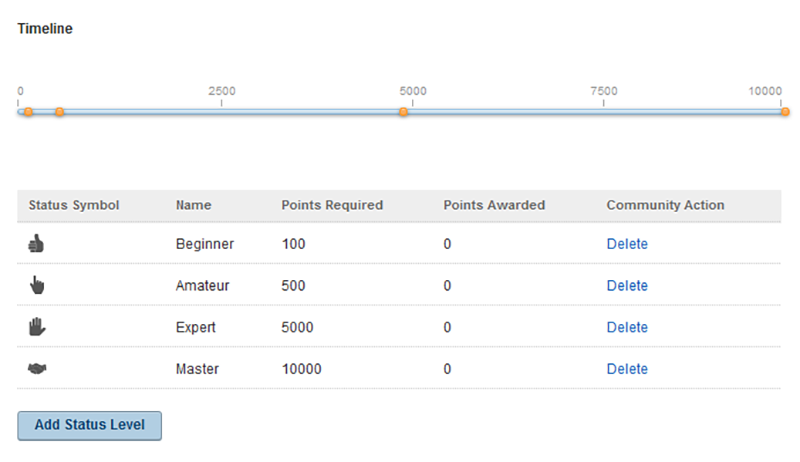Click the Amateur pointing-hand status symbol
Screen dimensions: 800x462
37,285
